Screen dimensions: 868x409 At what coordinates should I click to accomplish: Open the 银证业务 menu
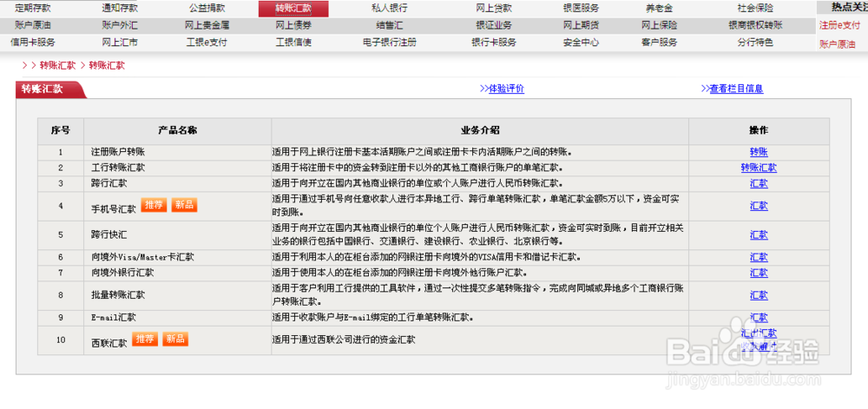coord(494,25)
